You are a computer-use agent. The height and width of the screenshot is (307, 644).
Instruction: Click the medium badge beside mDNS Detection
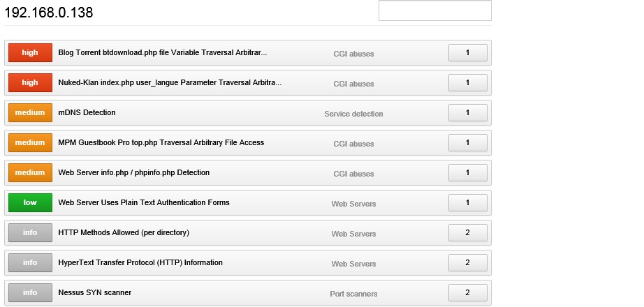tap(30, 113)
